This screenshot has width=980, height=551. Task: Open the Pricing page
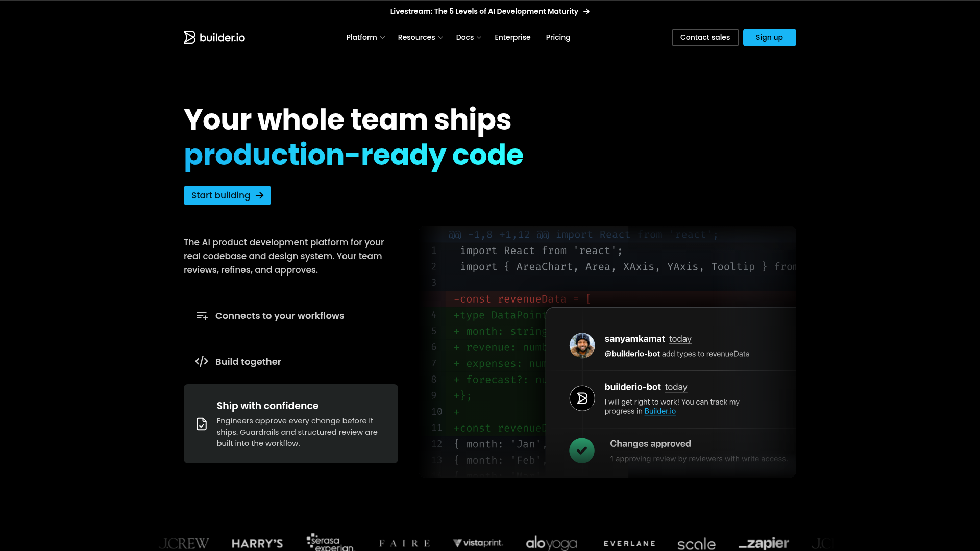point(558,37)
